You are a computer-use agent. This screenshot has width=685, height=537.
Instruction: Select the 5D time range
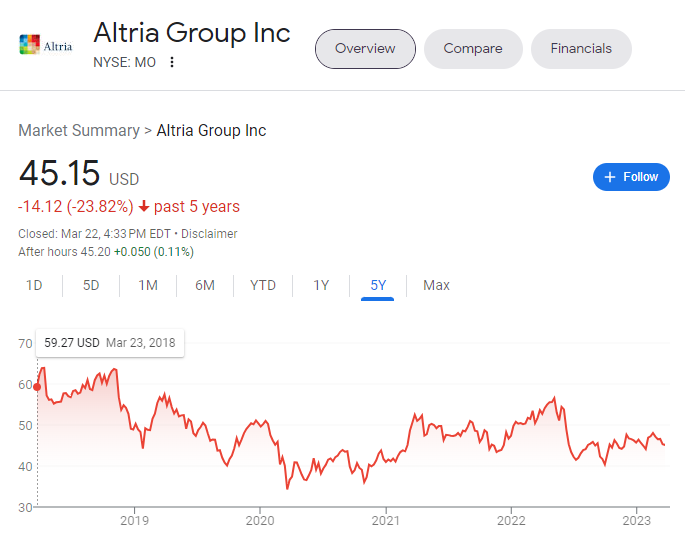coord(91,285)
